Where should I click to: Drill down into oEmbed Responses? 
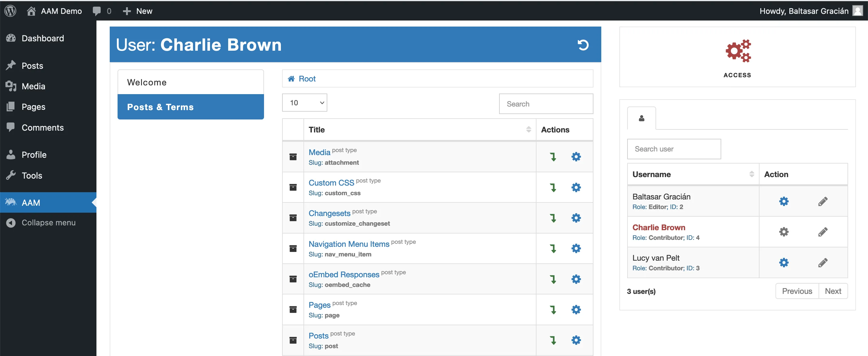[x=553, y=279]
